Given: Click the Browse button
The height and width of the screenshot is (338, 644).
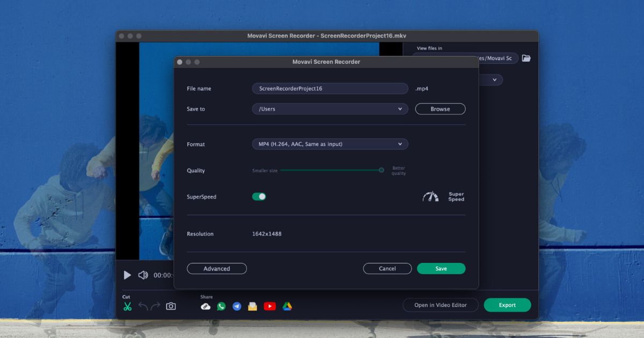Looking at the screenshot, I should [x=440, y=108].
